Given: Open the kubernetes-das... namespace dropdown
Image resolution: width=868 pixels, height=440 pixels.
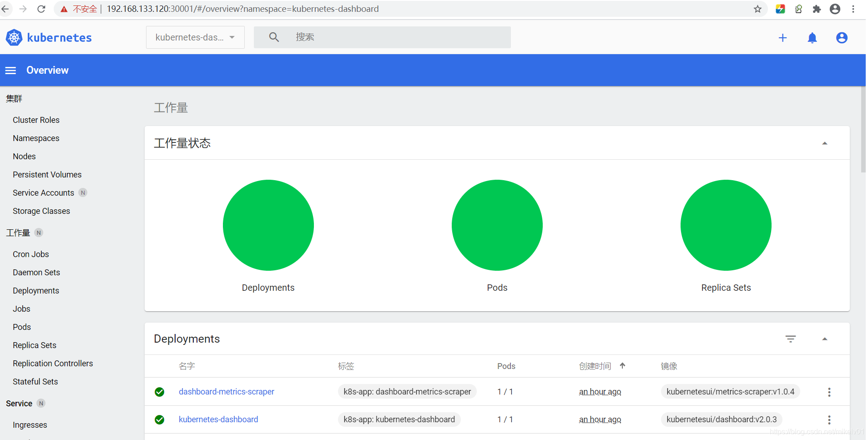Looking at the screenshot, I should click(x=195, y=37).
